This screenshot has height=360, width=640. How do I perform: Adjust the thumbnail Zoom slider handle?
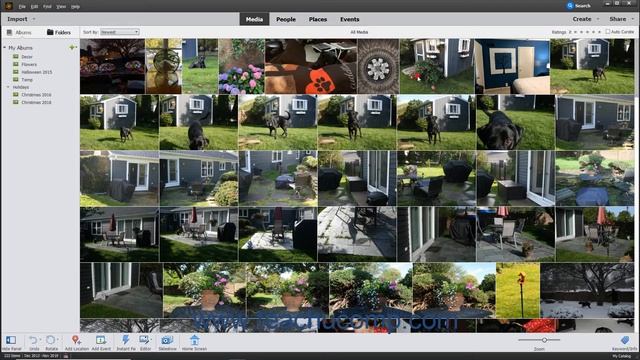[x=544, y=340]
